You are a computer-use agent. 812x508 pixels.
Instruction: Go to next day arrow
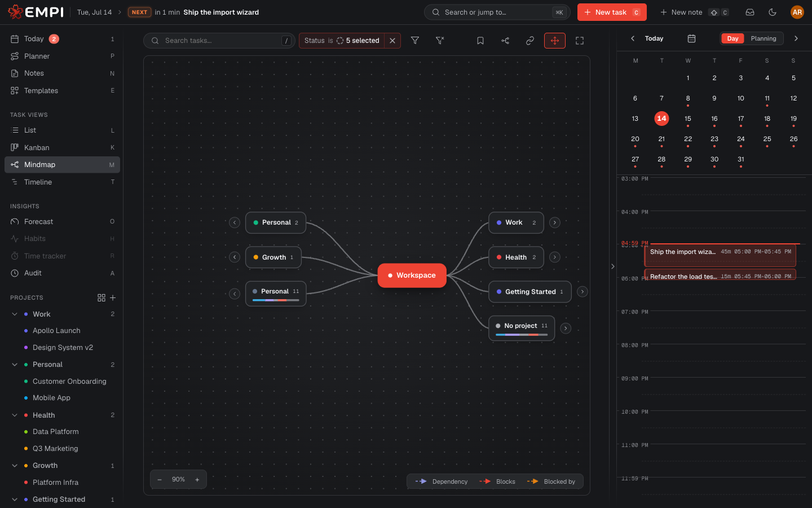tap(796, 38)
